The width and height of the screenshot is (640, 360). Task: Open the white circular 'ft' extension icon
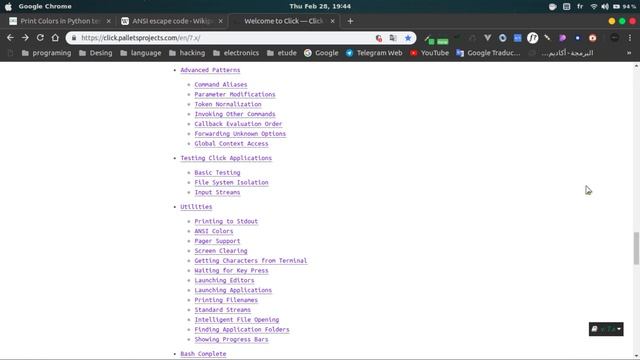click(x=532, y=38)
